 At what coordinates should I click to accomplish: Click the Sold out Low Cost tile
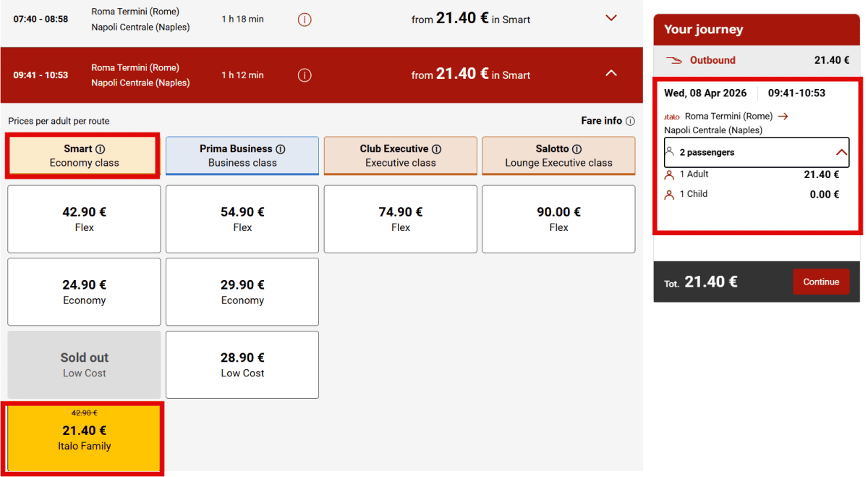coord(84,365)
